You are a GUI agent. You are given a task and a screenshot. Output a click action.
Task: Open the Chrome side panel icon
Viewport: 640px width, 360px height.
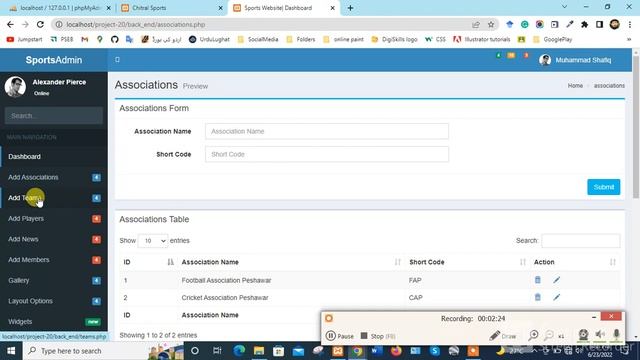599,24
